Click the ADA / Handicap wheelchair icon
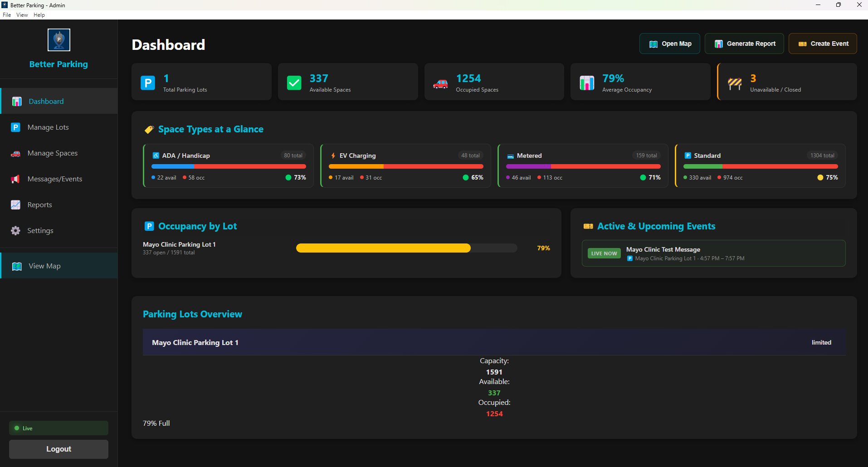Screen dimensions: 868x467 [x=156, y=155]
